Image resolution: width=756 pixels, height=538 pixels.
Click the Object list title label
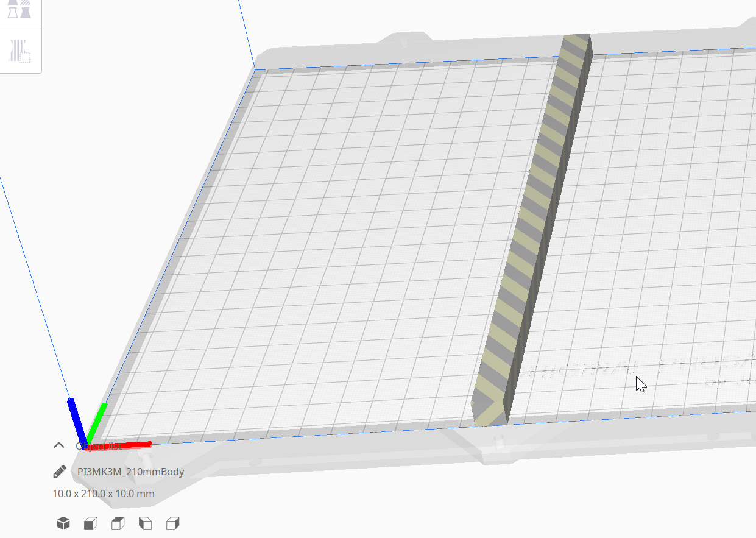click(101, 447)
